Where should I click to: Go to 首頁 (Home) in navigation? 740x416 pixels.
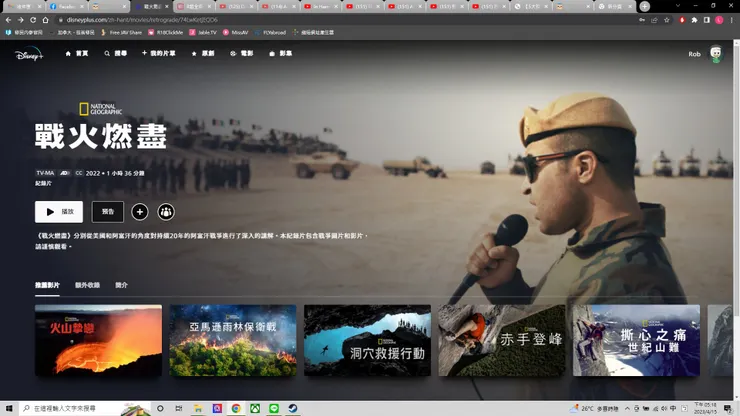coord(77,53)
